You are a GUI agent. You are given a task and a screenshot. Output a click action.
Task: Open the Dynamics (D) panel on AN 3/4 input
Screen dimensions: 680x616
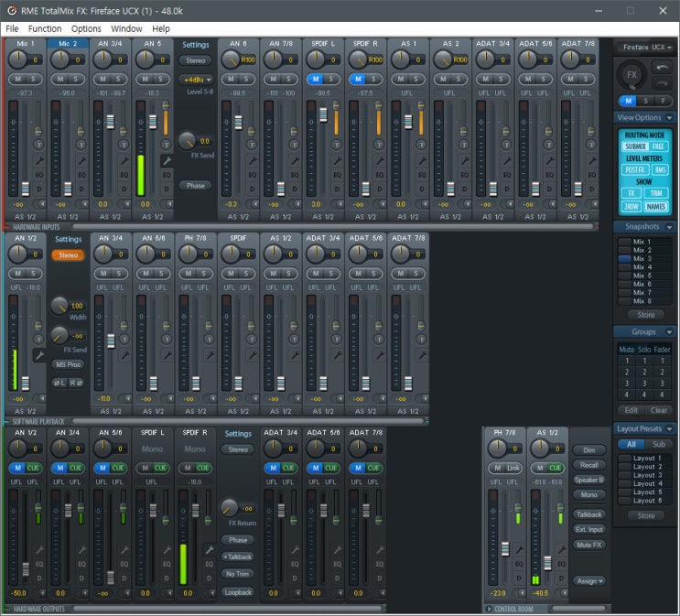[x=125, y=189]
